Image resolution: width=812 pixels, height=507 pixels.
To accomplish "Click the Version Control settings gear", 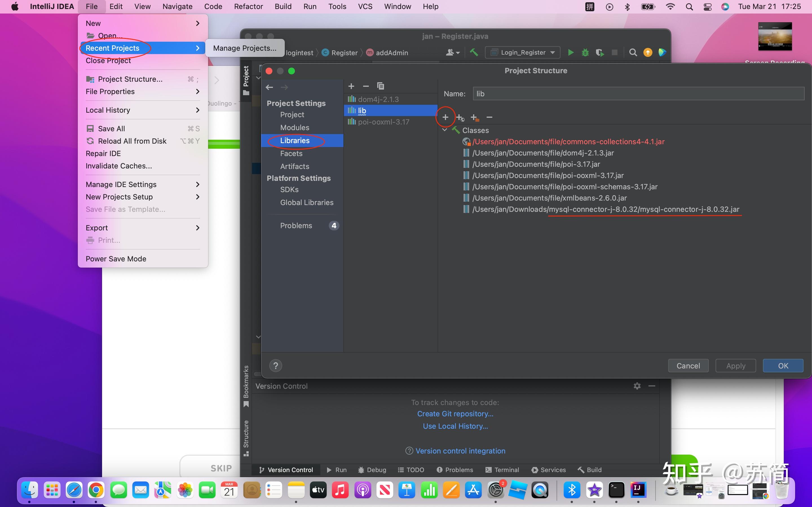I will coord(637,386).
